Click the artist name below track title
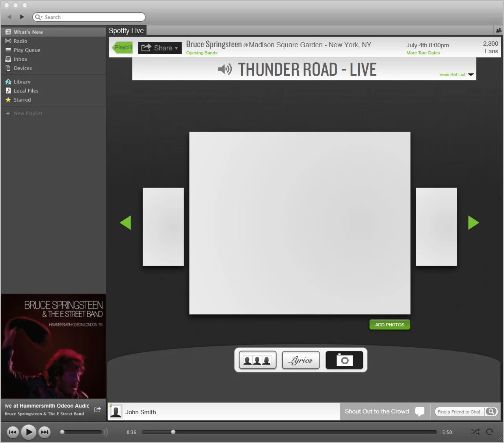 (44, 414)
